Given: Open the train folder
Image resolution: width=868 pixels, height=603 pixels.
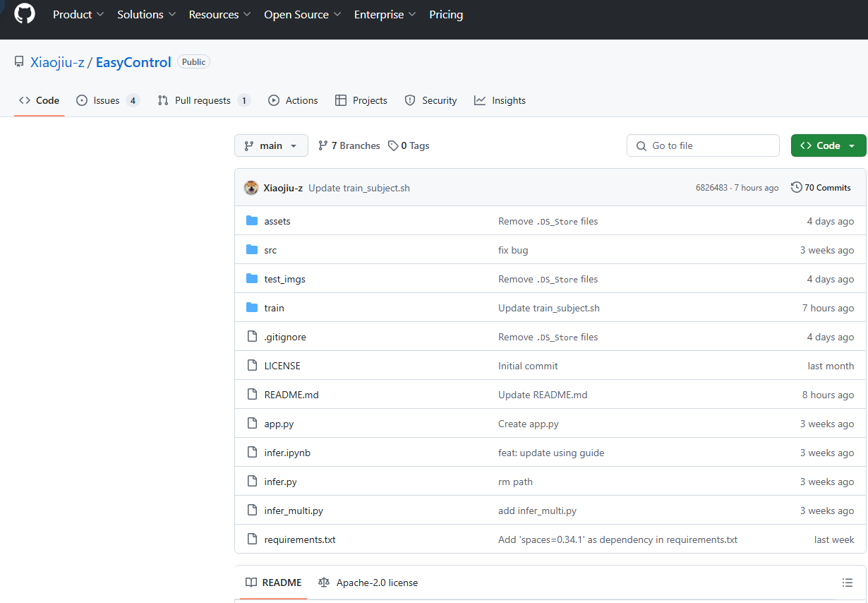Looking at the screenshot, I should click(275, 308).
